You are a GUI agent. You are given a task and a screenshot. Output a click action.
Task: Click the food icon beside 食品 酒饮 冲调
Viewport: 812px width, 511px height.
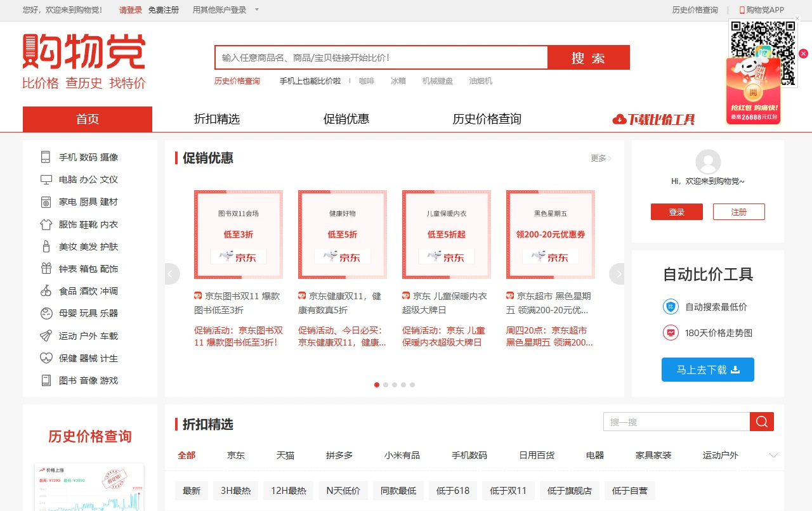click(46, 291)
